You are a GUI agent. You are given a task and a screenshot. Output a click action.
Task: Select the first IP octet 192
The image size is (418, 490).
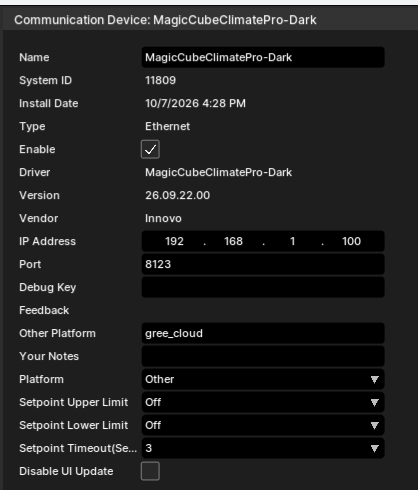pyautogui.click(x=174, y=241)
